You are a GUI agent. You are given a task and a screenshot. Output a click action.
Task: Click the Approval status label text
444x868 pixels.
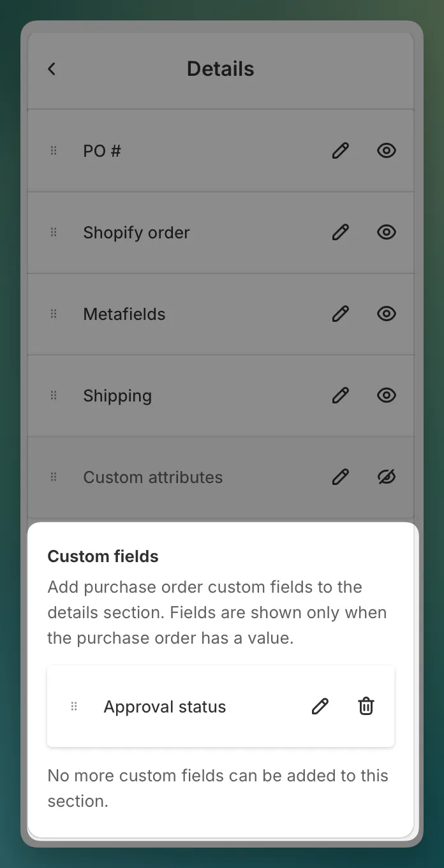(165, 707)
